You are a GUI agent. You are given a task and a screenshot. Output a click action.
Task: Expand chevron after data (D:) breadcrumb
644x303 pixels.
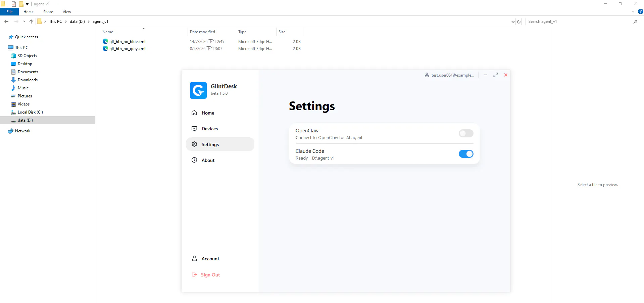click(x=89, y=21)
